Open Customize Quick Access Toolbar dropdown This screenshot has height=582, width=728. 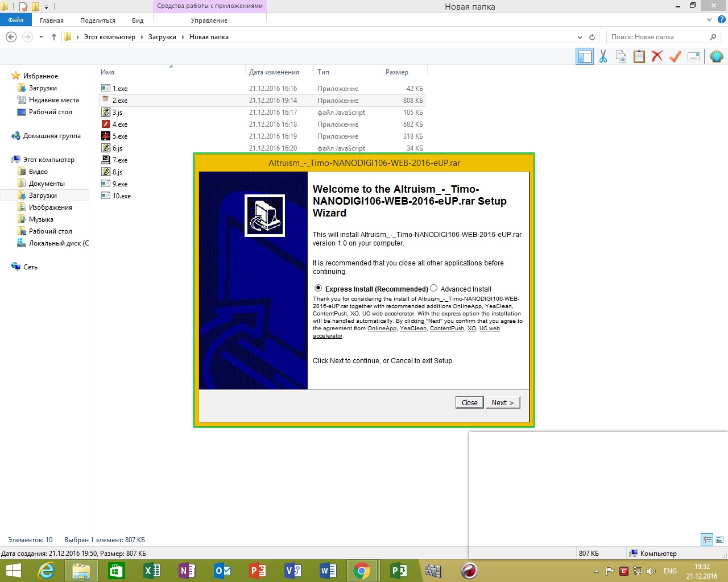(46, 7)
